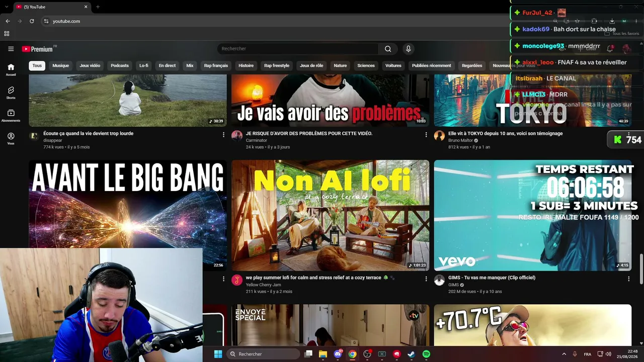Play the Non AI lofi thumbnail
The height and width of the screenshot is (362, 644).
click(330, 215)
